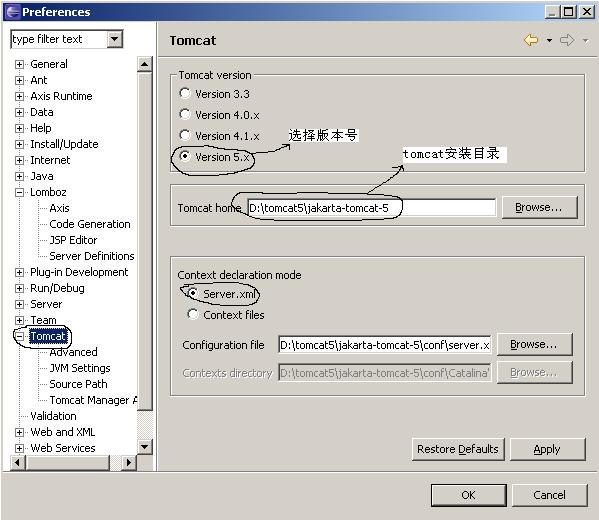Viewport: 599px width, 520px height.
Task: Select Version 4.1.x radio button
Action: (x=185, y=135)
